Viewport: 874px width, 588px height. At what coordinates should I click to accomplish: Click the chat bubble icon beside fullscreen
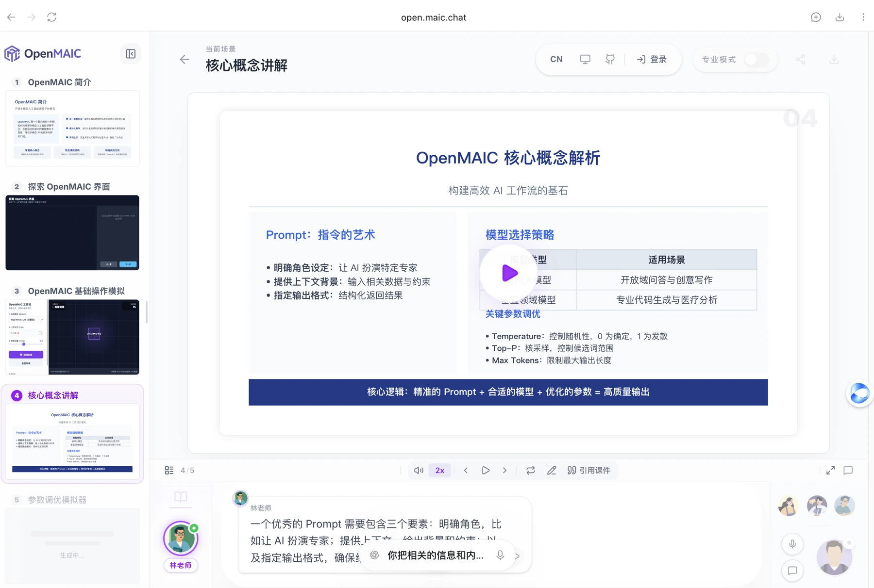(848, 470)
